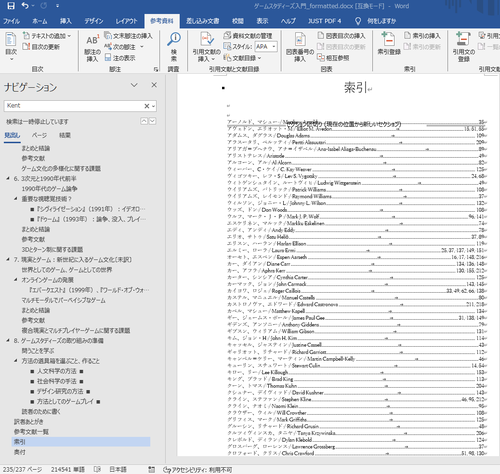500x474 pixels.
Task: Click the proofing check icon in status bar
Action: 97,469
